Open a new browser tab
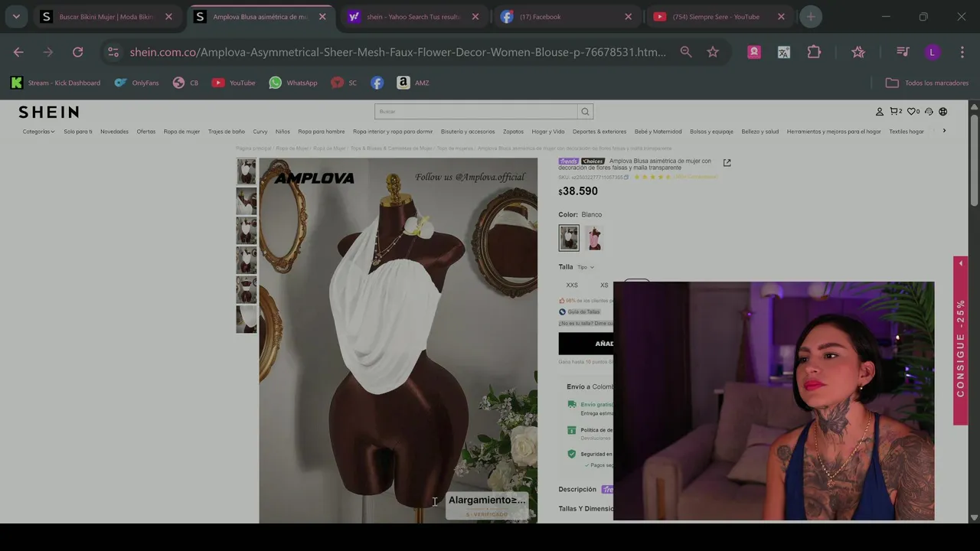The width and height of the screenshot is (980, 551). click(x=811, y=17)
